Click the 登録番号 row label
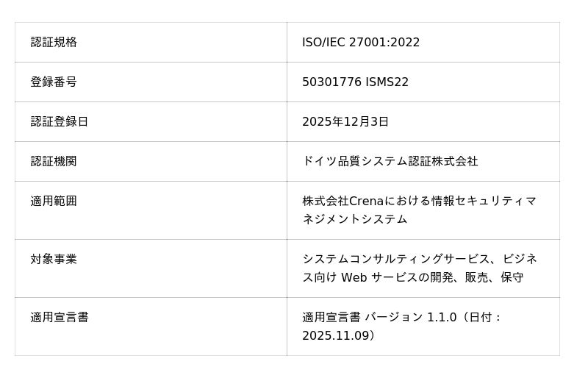588x378 pixels. (x=54, y=82)
